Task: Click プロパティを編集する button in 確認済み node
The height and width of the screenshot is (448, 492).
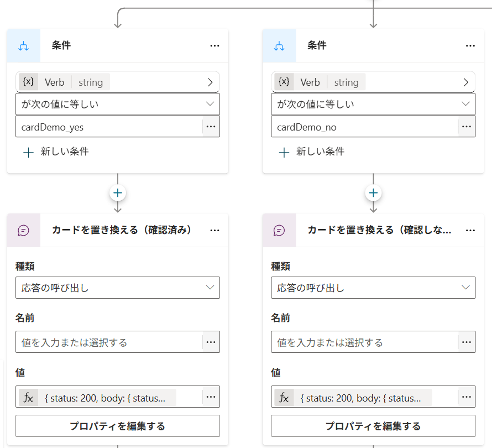Action: pos(118,426)
